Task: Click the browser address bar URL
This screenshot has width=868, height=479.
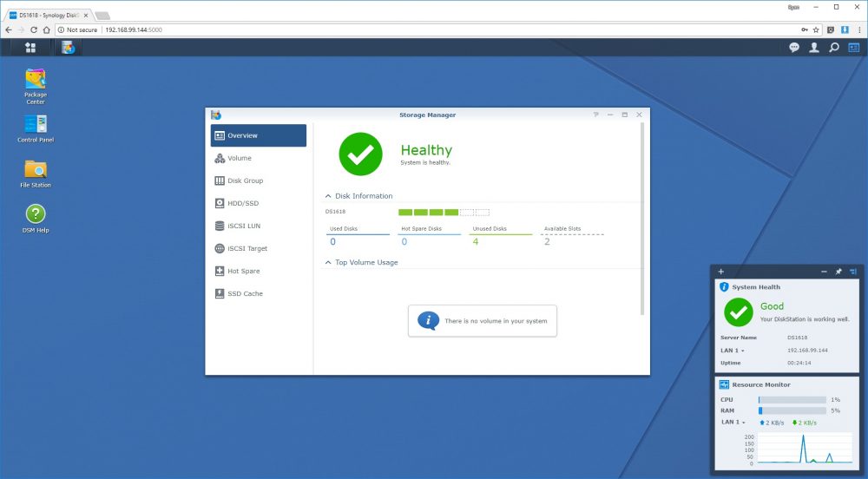Action: point(134,30)
